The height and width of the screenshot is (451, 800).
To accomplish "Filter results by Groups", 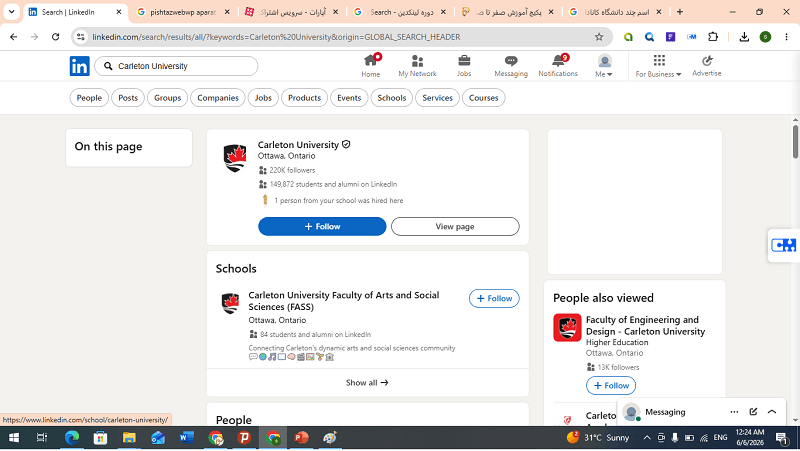I will point(167,98).
